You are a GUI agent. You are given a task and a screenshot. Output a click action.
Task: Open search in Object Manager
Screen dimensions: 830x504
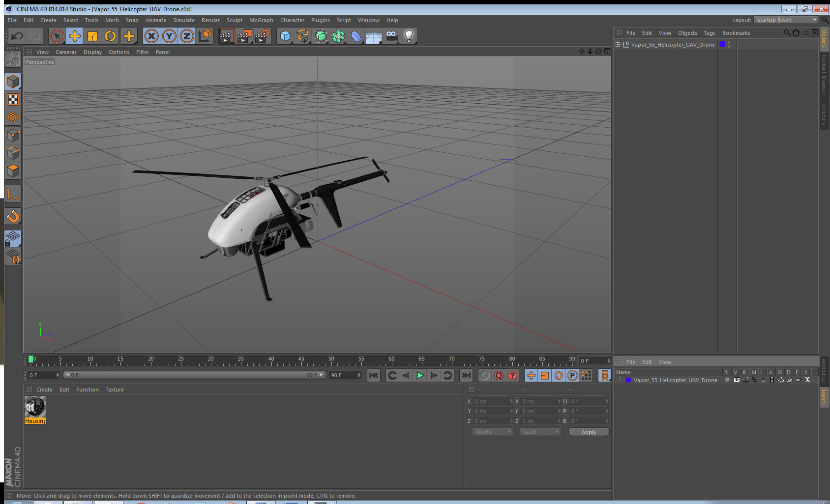(x=787, y=33)
